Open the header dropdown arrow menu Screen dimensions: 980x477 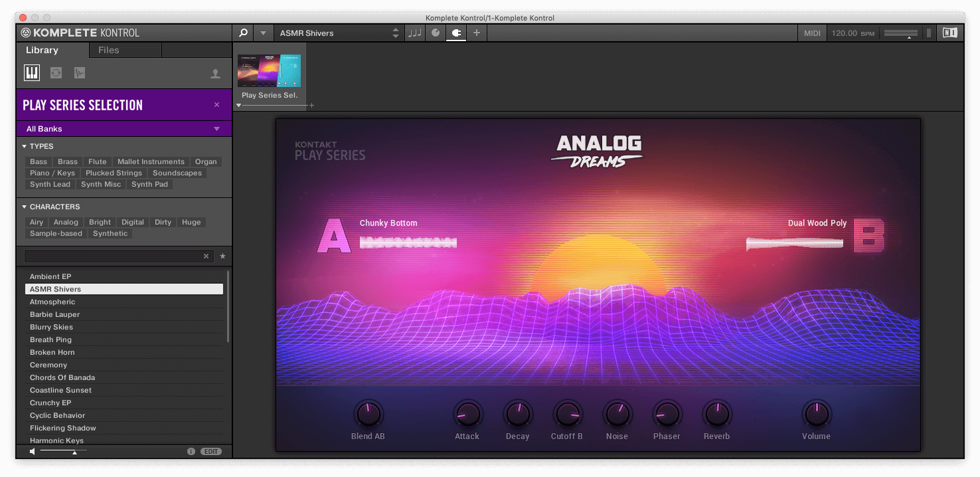(263, 33)
